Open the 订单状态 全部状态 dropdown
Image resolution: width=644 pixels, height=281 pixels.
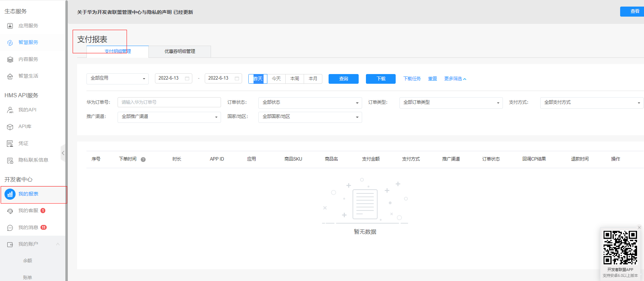[x=310, y=103]
